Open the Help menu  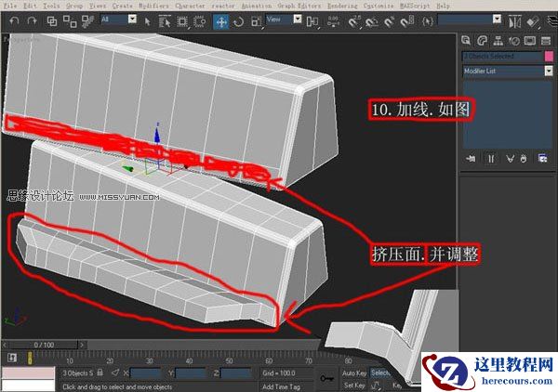pos(443,6)
